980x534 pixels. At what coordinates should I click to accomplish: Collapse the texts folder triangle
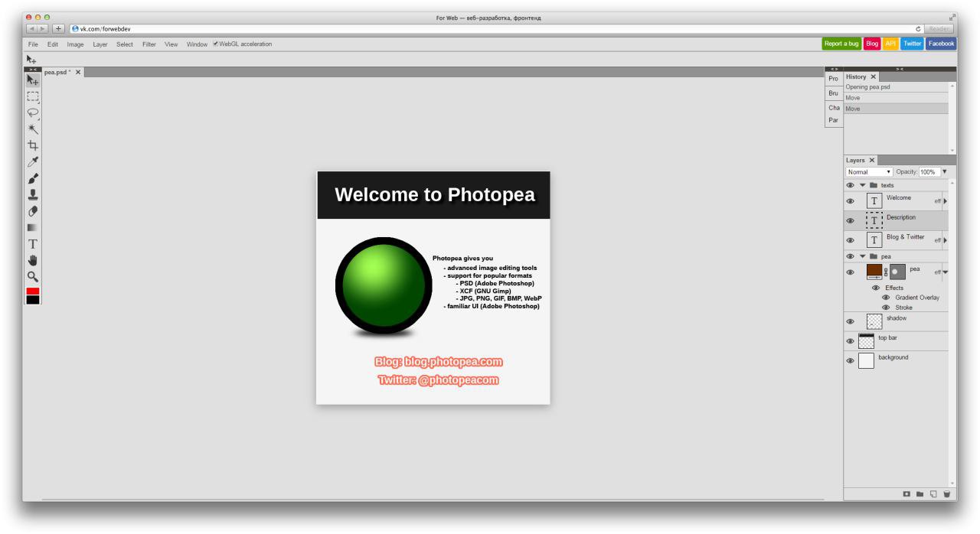point(862,185)
